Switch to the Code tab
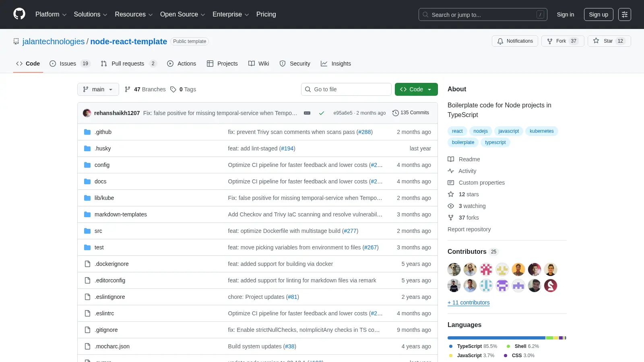The image size is (644, 362). click(x=28, y=64)
